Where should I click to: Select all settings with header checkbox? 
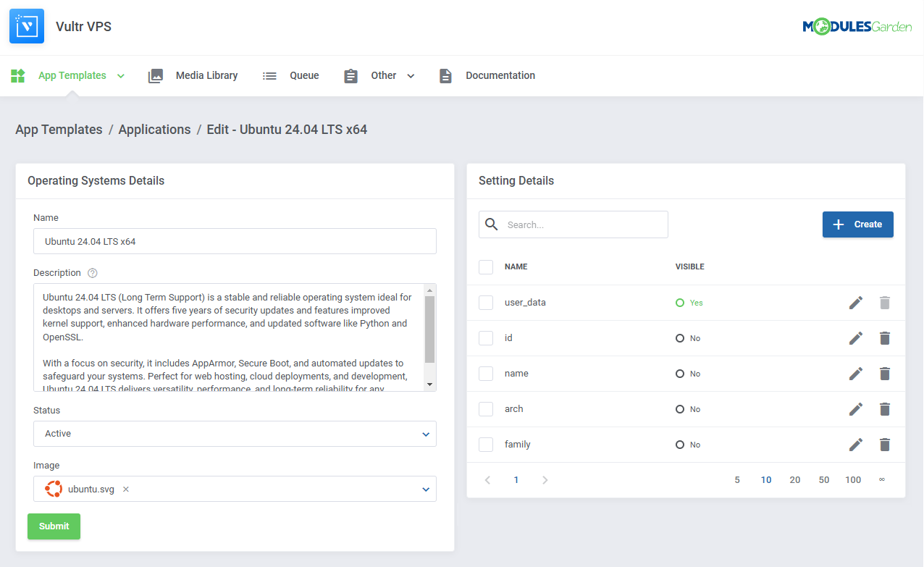pos(485,266)
